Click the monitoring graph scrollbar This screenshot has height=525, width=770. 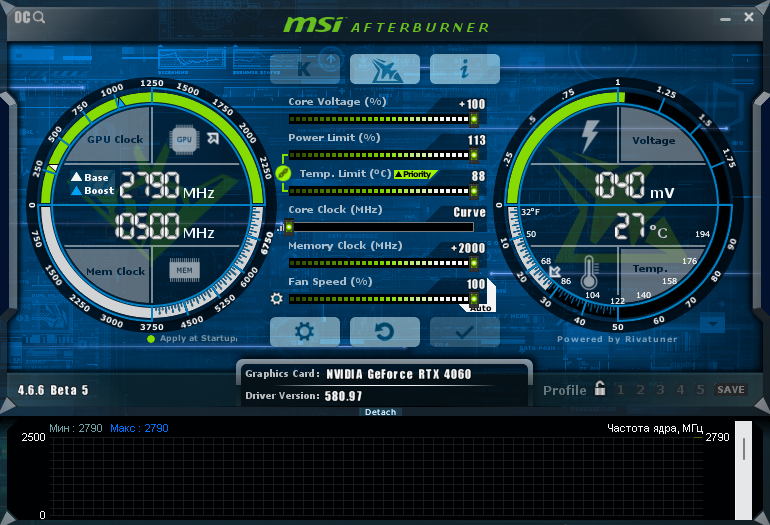(743, 470)
